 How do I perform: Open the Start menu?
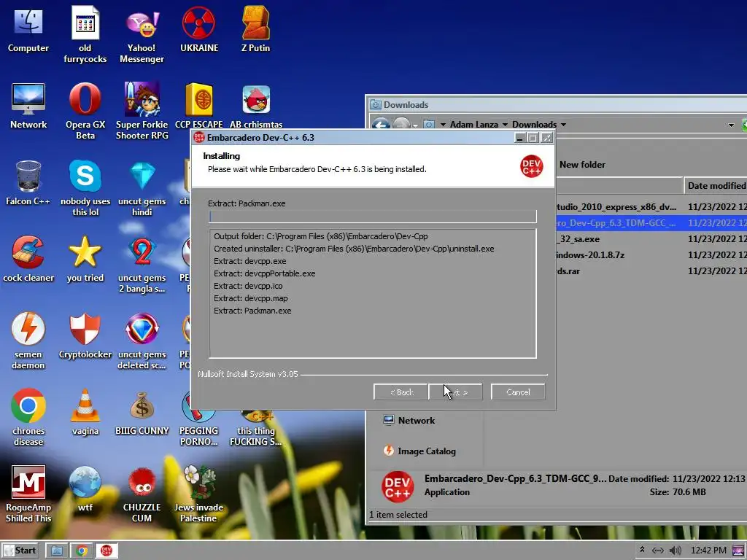click(x=20, y=551)
